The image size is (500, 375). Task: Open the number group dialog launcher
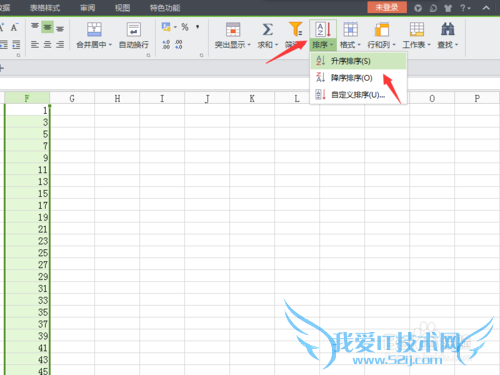(x=201, y=55)
